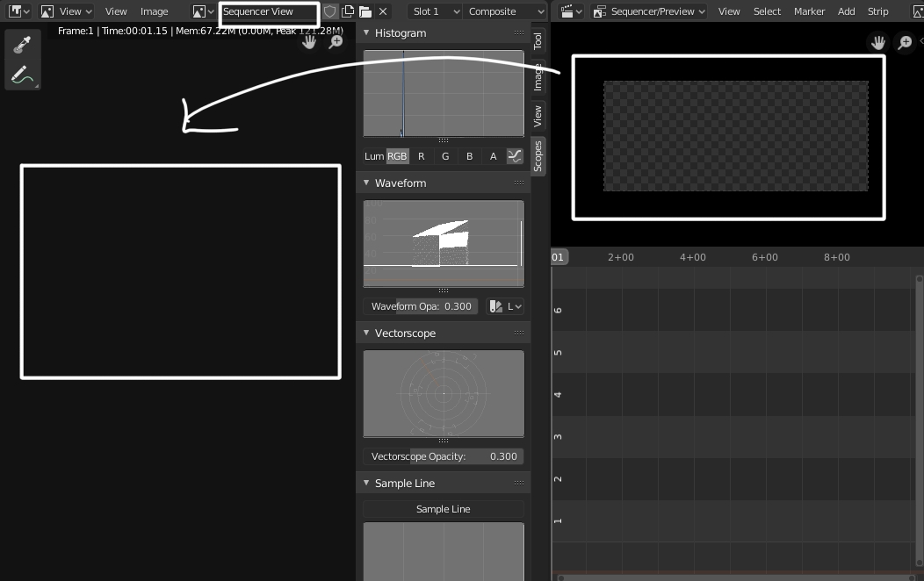924x581 pixels.
Task: Click the new image duplicate icon
Action: 348,11
